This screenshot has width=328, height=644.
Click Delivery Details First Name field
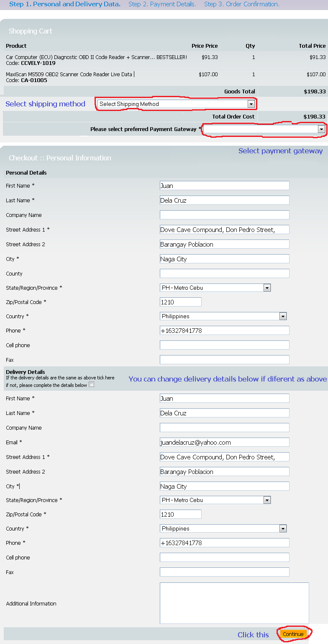coord(225,398)
